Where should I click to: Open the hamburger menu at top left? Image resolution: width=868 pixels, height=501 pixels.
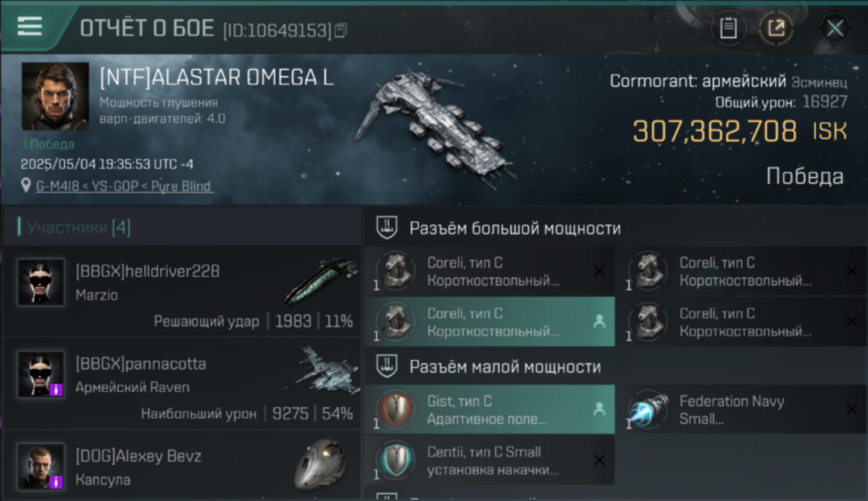(29, 27)
